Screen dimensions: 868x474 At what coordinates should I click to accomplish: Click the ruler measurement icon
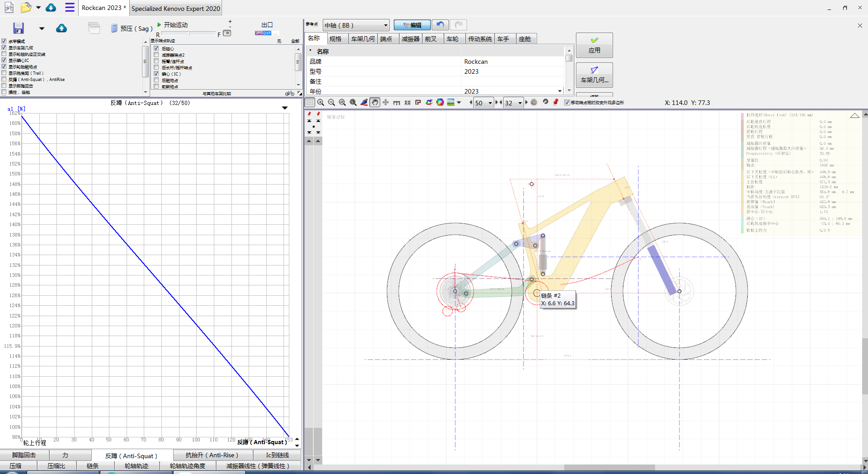pos(396,103)
